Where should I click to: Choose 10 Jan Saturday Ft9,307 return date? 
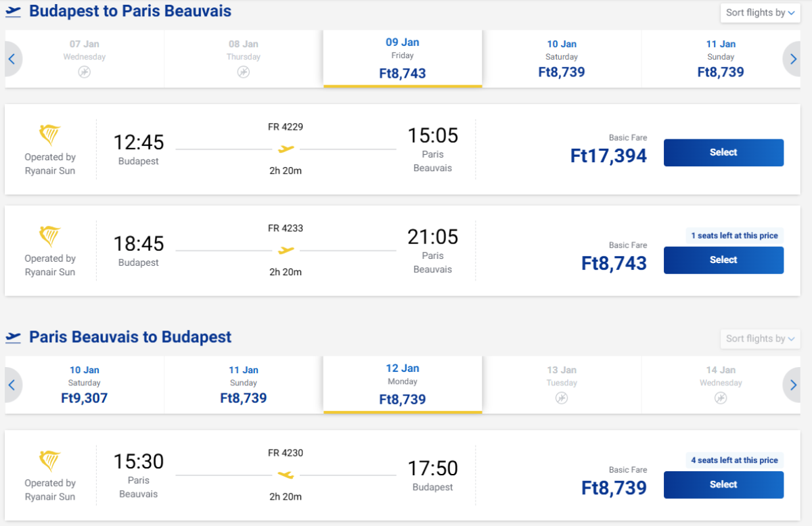coord(84,385)
